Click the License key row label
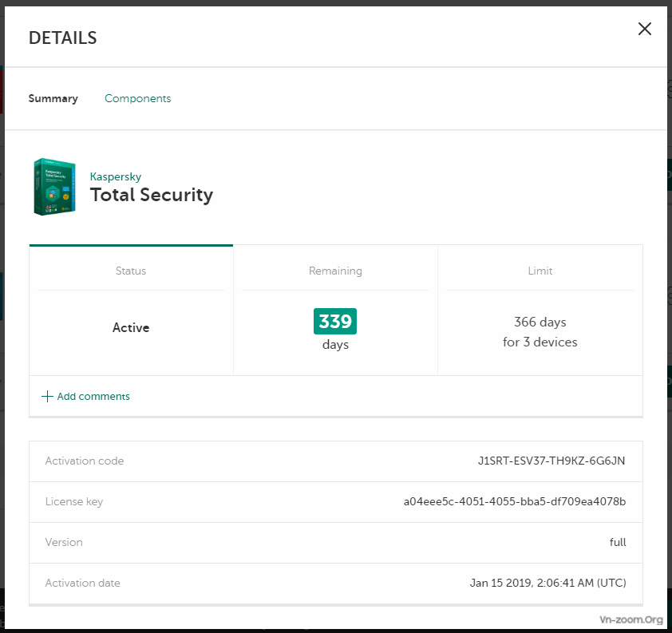Screen dimensions: 672x633 [x=74, y=502]
